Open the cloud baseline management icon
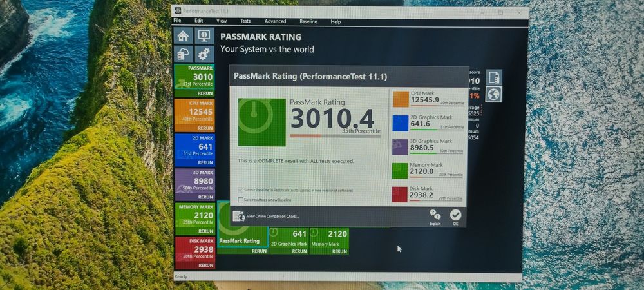This screenshot has width=644, height=290. click(x=183, y=53)
